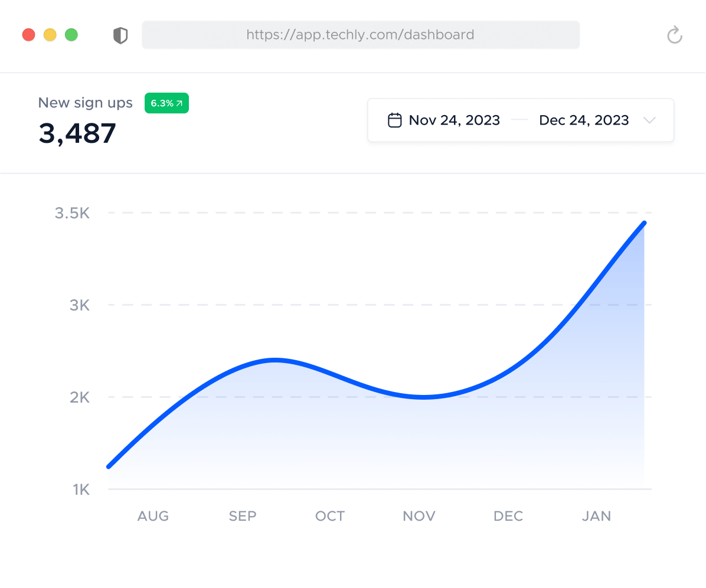Click the calendar icon in date picker
This screenshot has height=588, width=706.
pyautogui.click(x=394, y=119)
